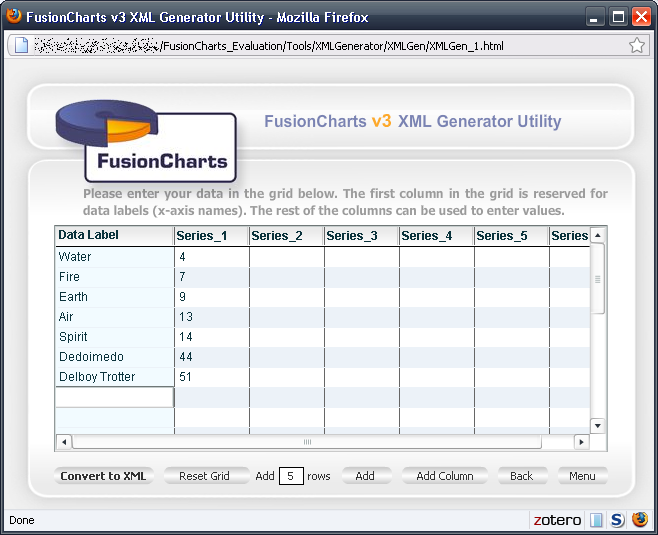Edit the rows count input field
Viewport: 658px width, 535px height.
(x=291, y=476)
